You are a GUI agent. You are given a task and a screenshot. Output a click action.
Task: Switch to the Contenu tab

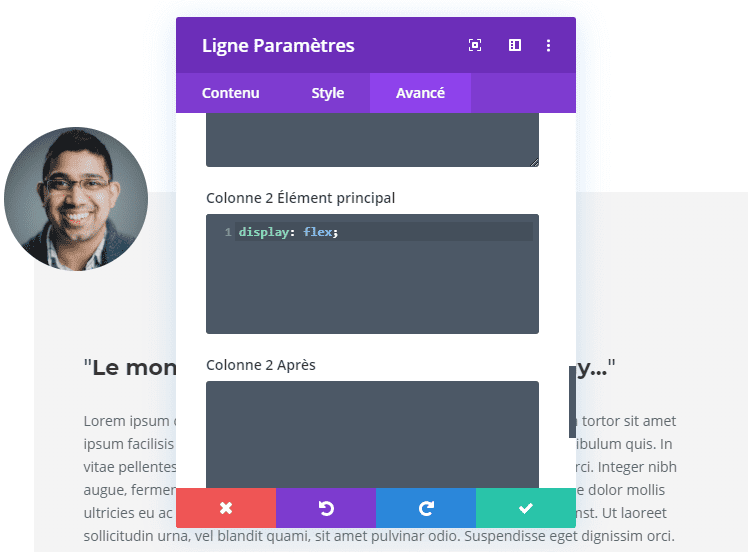click(x=230, y=93)
